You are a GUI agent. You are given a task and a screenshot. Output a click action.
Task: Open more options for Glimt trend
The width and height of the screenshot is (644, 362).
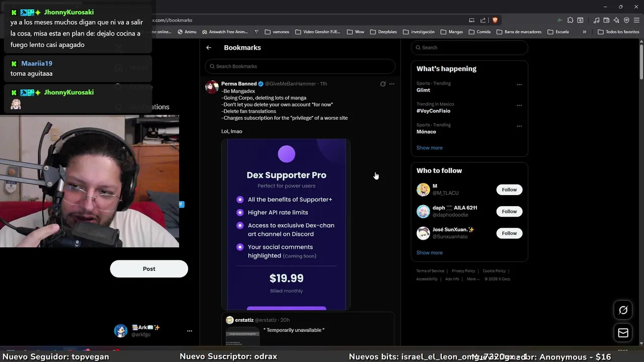click(519, 84)
